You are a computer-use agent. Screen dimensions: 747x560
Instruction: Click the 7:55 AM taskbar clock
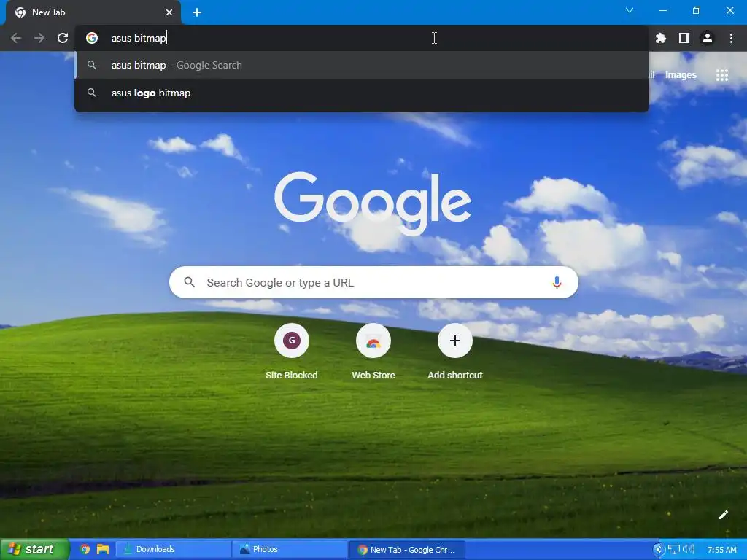[721, 550]
